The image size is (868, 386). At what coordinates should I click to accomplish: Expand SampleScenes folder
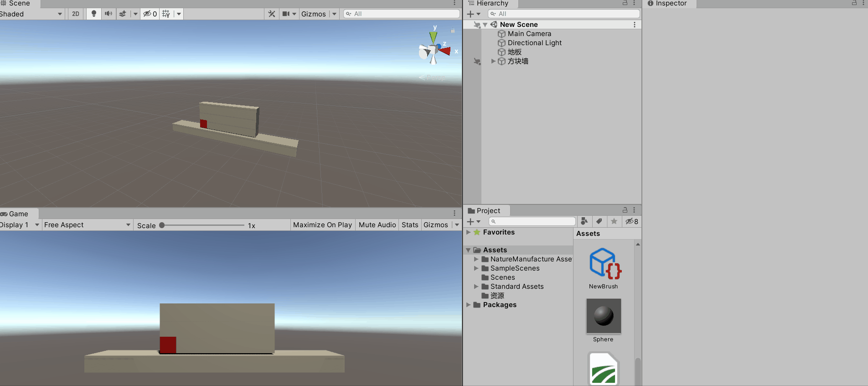[x=476, y=268]
